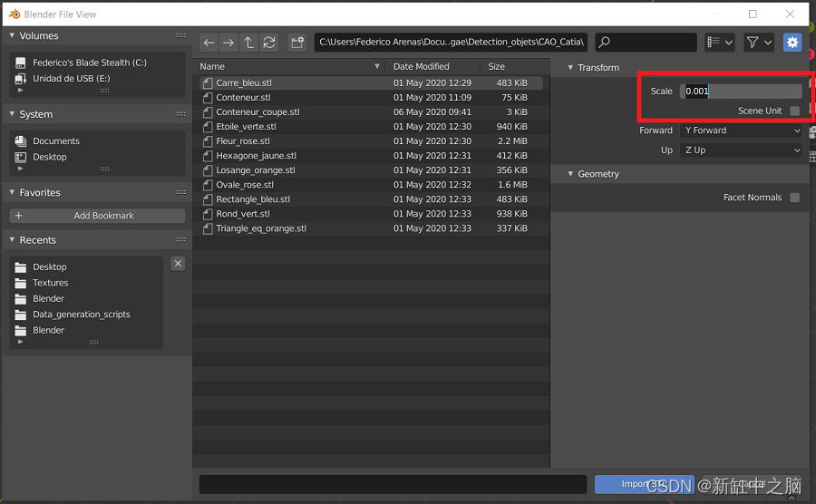Collapse the Volumes panel

12,35
